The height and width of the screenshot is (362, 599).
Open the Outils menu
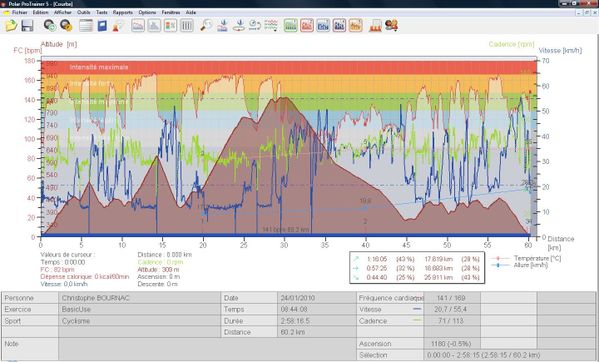pyautogui.click(x=84, y=12)
